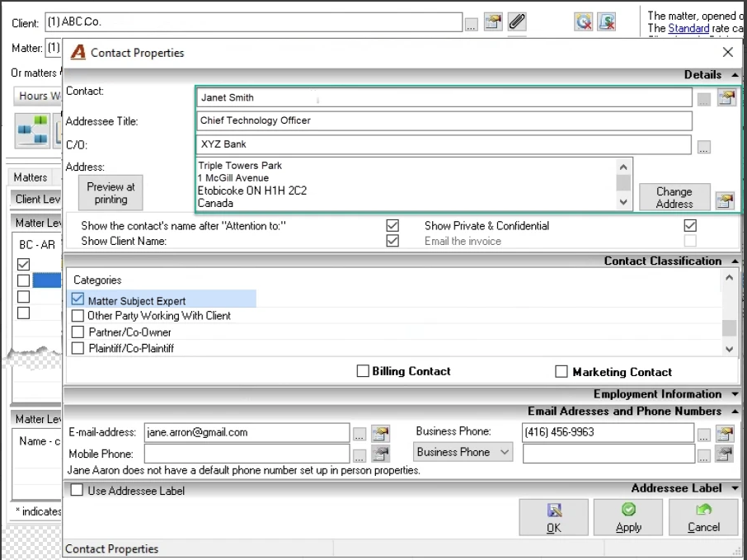
Task: Check the Partner/Co-Owner category
Action: [x=78, y=332]
